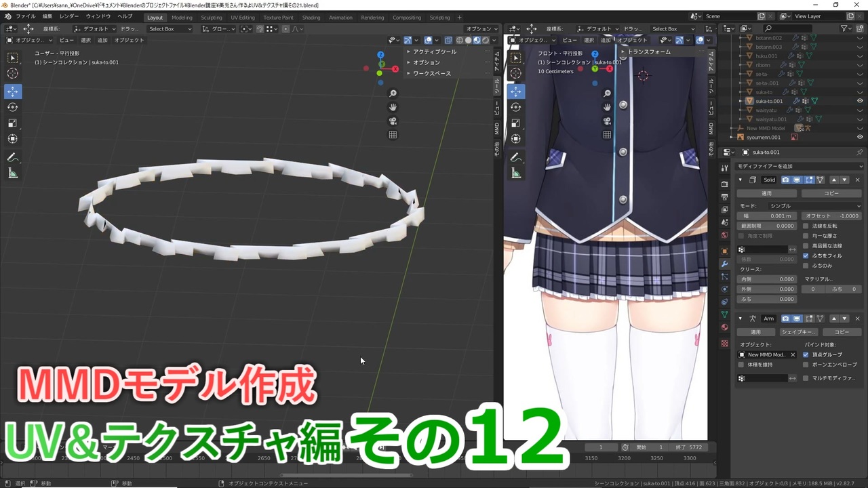
Task: Select the Move tool in the left toolbar
Action: [12, 91]
